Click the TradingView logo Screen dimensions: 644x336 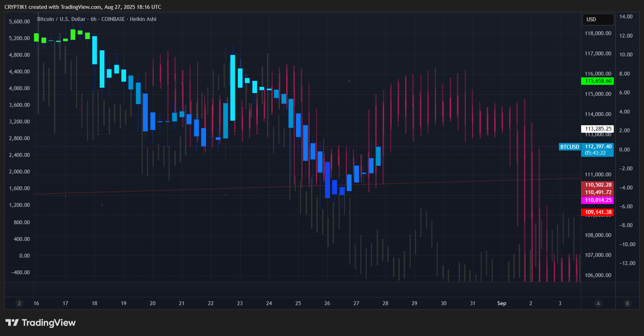click(x=40, y=323)
